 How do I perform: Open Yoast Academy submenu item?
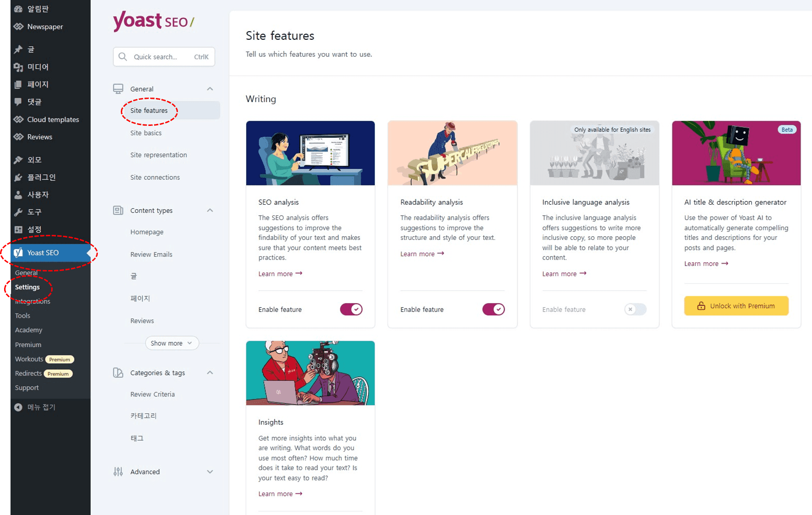click(28, 330)
